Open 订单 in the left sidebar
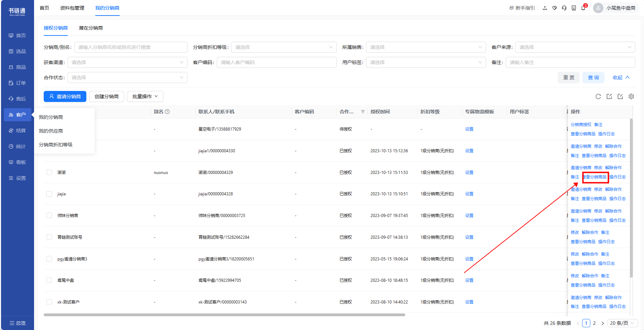This screenshot has width=644, height=330. point(17,83)
